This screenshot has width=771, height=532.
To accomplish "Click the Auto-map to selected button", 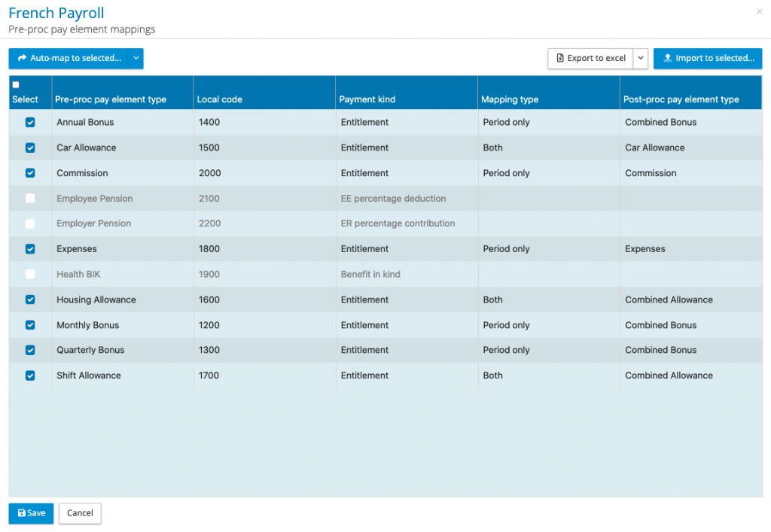I will tap(69, 59).
